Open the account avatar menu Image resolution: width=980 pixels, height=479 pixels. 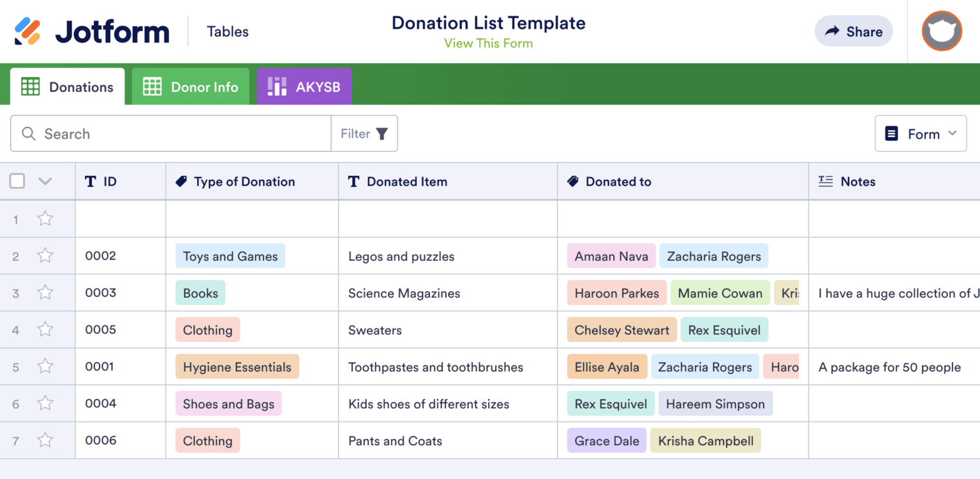tap(942, 31)
